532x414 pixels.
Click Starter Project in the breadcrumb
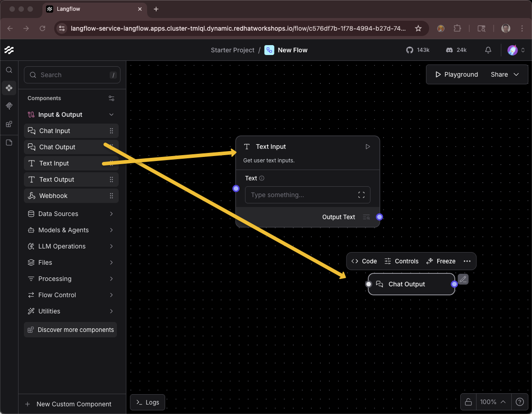click(232, 50)
